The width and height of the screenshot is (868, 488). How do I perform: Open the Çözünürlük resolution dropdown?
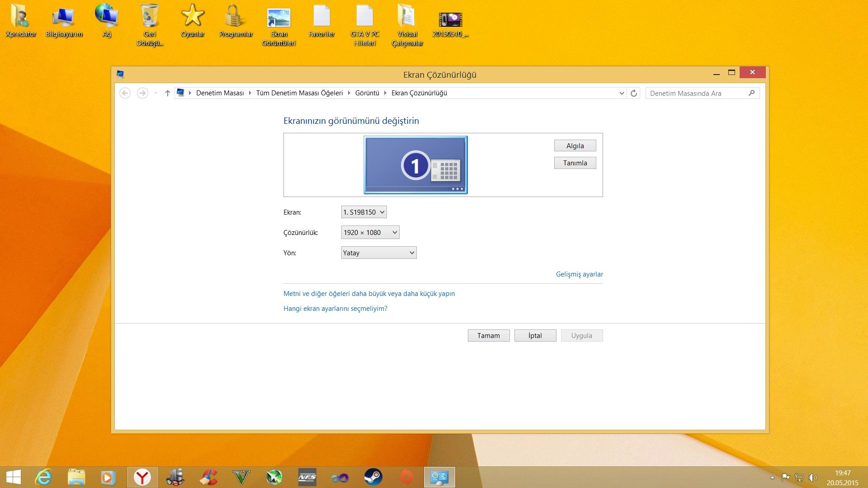click(x=370, y=232)
